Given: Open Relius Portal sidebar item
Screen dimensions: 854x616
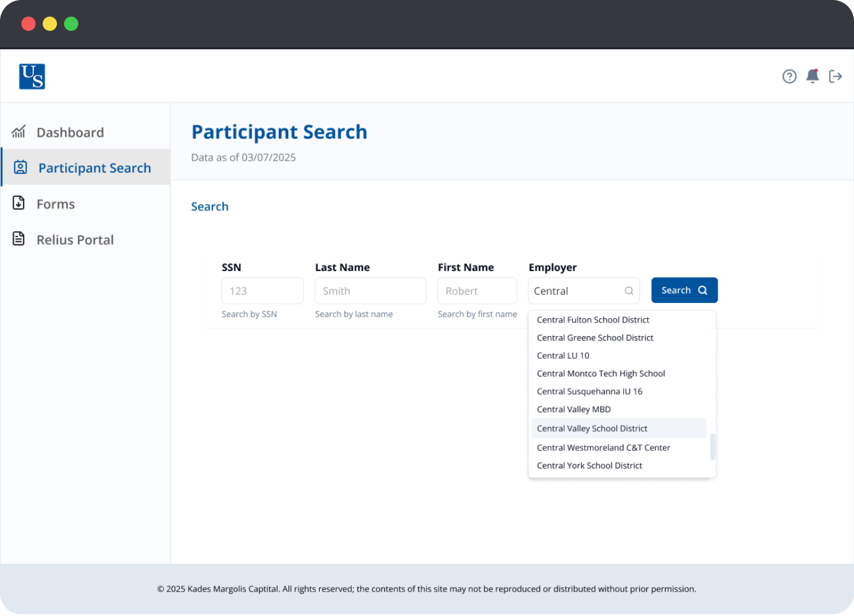Looking at the screenshot, I should point(75,240).
